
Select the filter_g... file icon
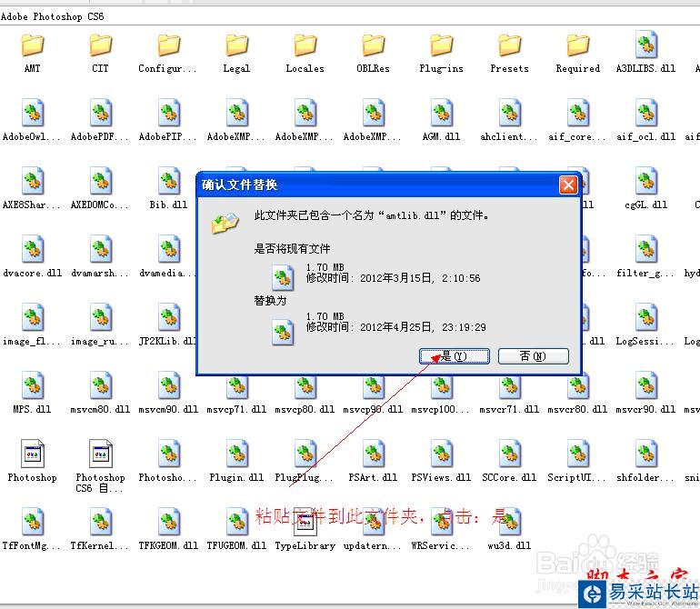pyautogui.click(x=646, y=249)
